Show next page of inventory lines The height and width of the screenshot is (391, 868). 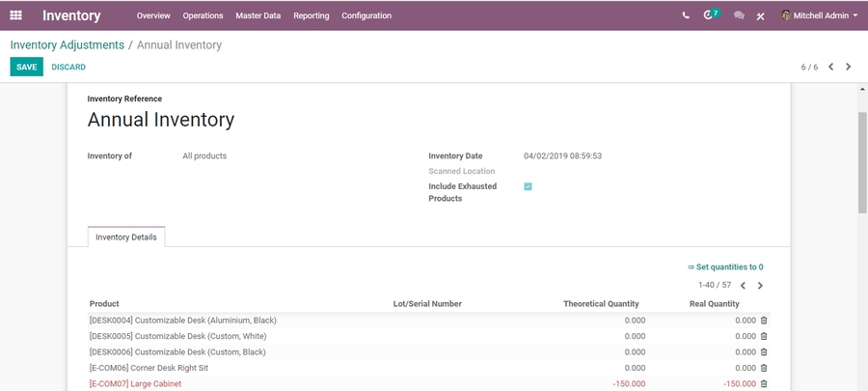(760, 286)
